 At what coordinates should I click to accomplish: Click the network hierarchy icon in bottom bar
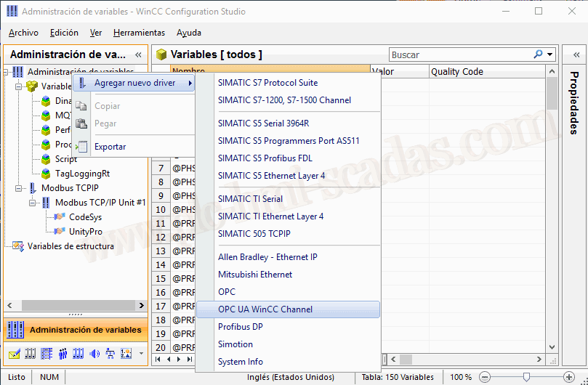click(110, 354)
